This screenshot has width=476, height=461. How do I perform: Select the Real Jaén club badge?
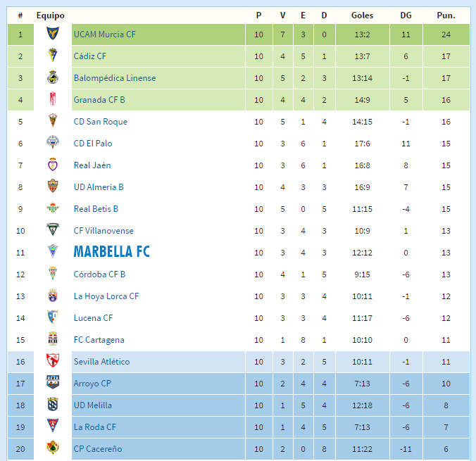click(x=53, y=165)
